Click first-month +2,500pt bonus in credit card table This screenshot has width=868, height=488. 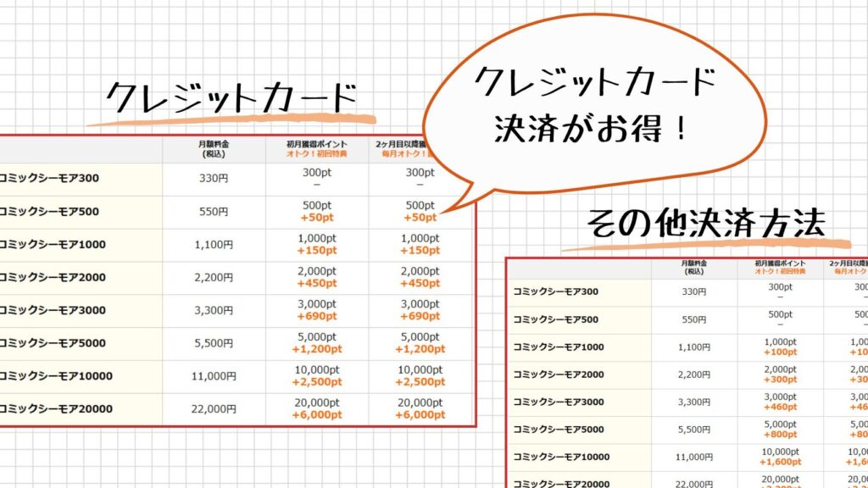318,382
